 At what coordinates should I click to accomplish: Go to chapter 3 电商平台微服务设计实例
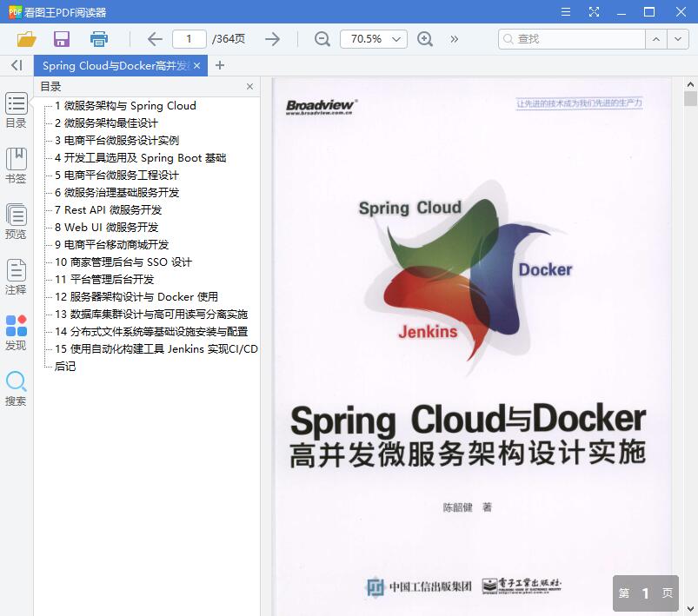coord(116,140)
